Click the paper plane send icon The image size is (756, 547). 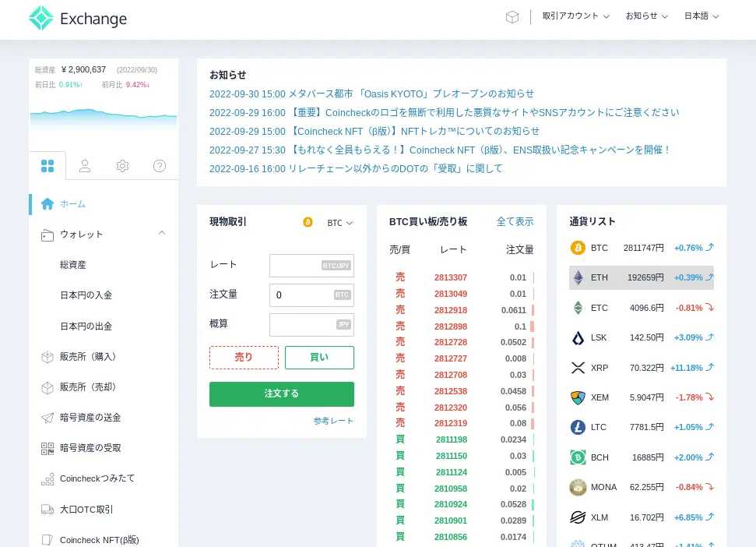click(x=47, y=418)
